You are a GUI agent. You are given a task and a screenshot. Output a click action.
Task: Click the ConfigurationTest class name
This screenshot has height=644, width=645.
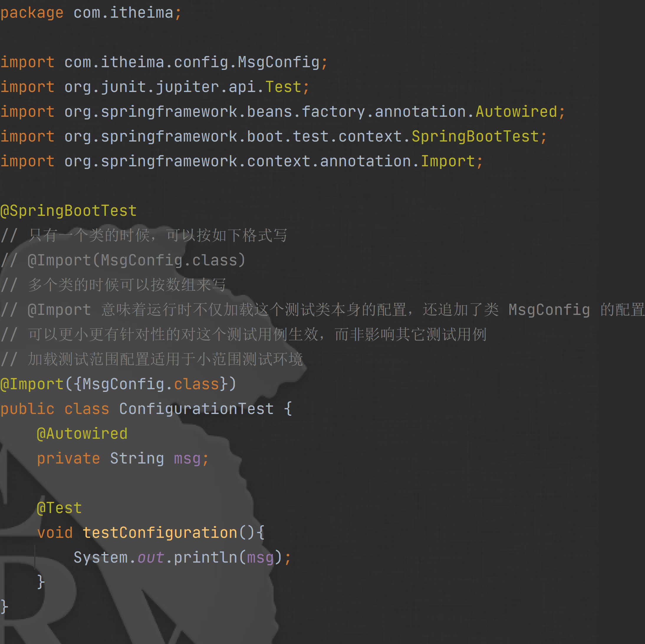pyautogui.click(x=196, y=409)
